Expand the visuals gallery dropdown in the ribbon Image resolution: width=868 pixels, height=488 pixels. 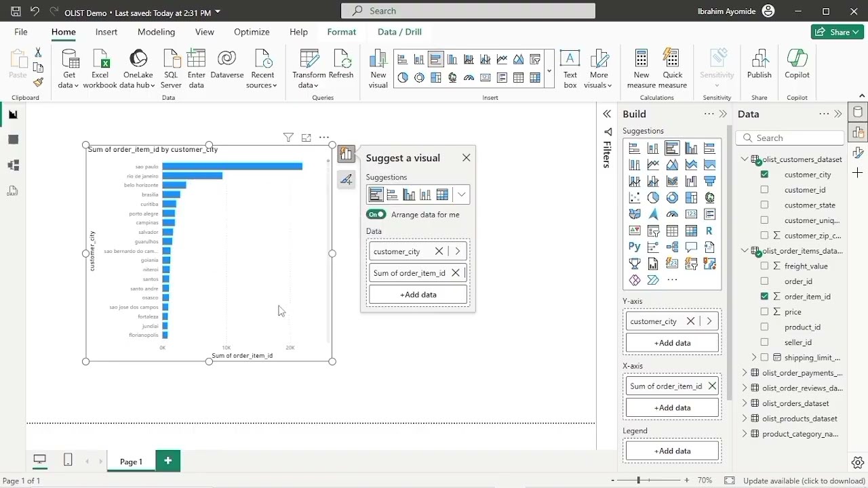point(549,69)
